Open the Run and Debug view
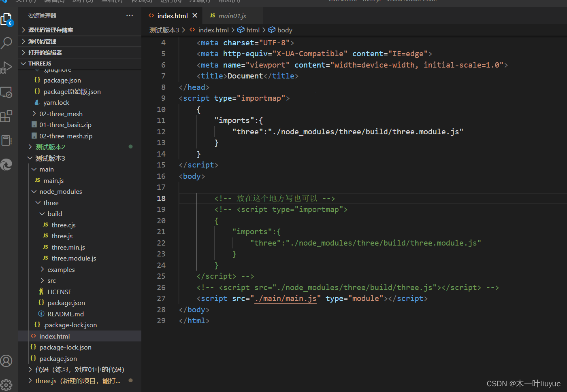The height and width of the screenshot is (392, 567). (x=6, y=67)
